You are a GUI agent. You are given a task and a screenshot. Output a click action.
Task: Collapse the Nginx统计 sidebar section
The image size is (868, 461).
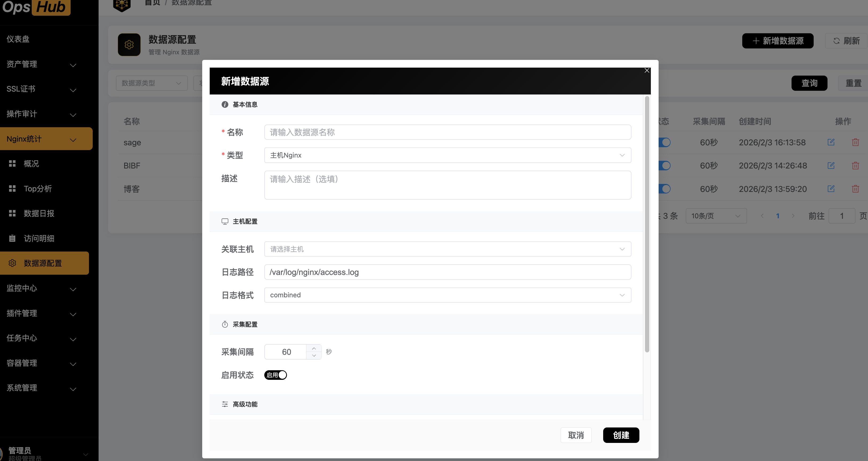coord(46,139)
